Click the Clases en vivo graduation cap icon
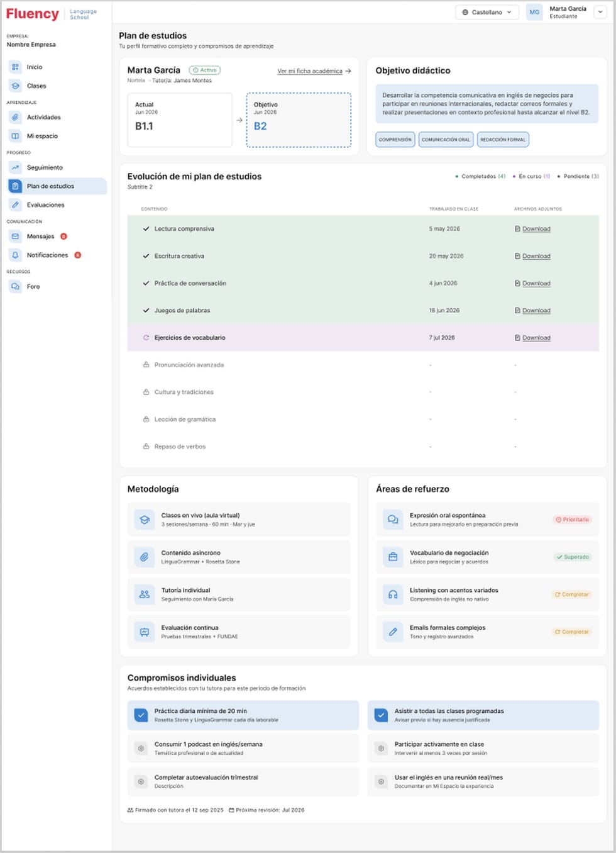Viewport: 616px width, 853px height. pos(145,520)
